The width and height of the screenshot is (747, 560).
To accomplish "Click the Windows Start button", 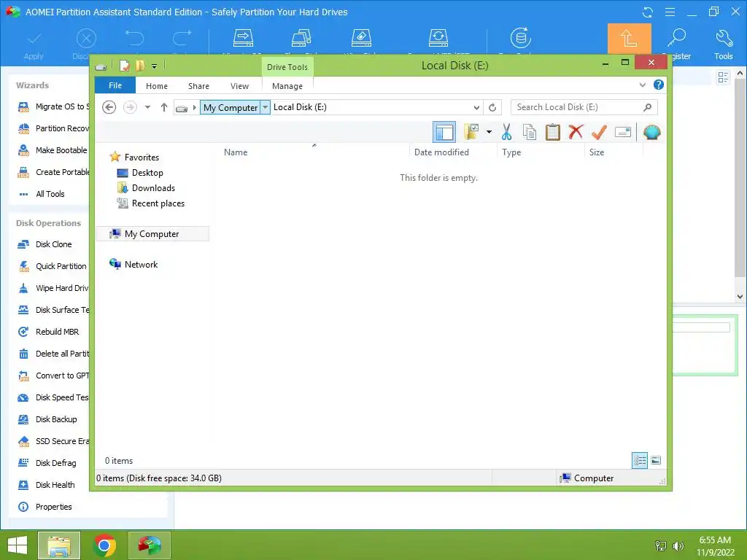I will tap(18, 545).
